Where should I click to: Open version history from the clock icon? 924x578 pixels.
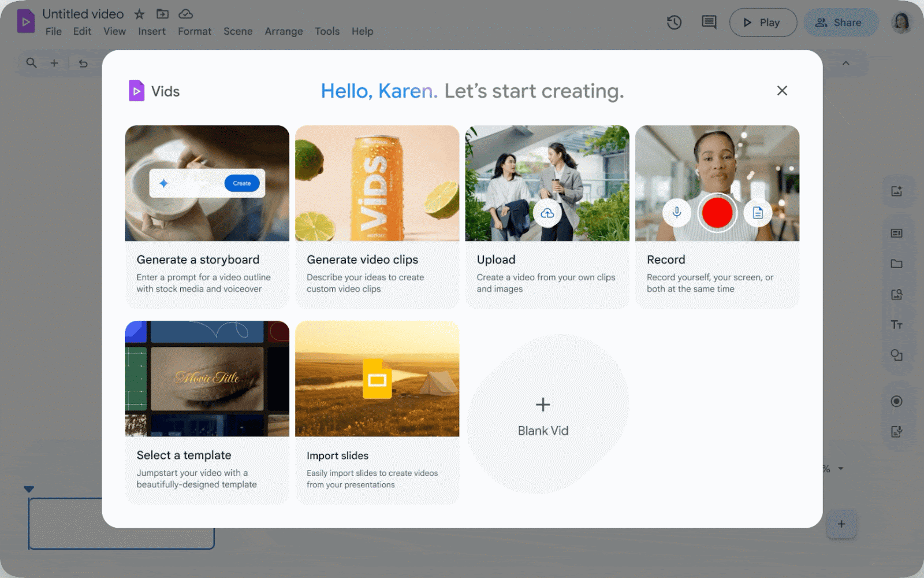pyautogui.click(x=674, y=23)
